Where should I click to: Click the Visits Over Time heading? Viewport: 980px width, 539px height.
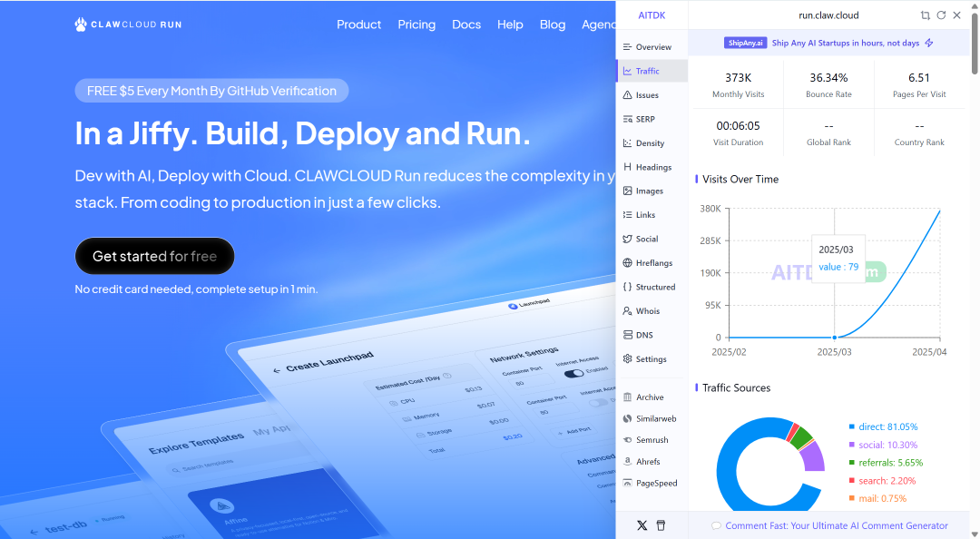[x=740, y=180]
